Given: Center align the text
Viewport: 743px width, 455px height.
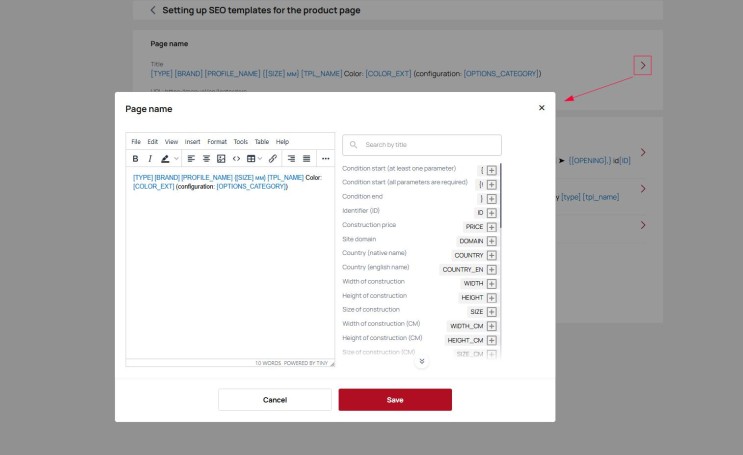Looking at the screenshot, I should click(206, 158).
